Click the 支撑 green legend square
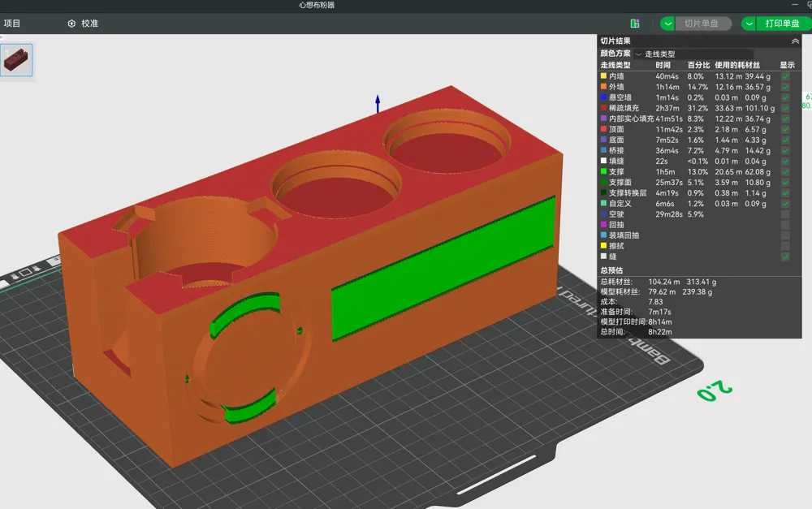The width and height of the screenshot is (812, 509). pos(603,172)
